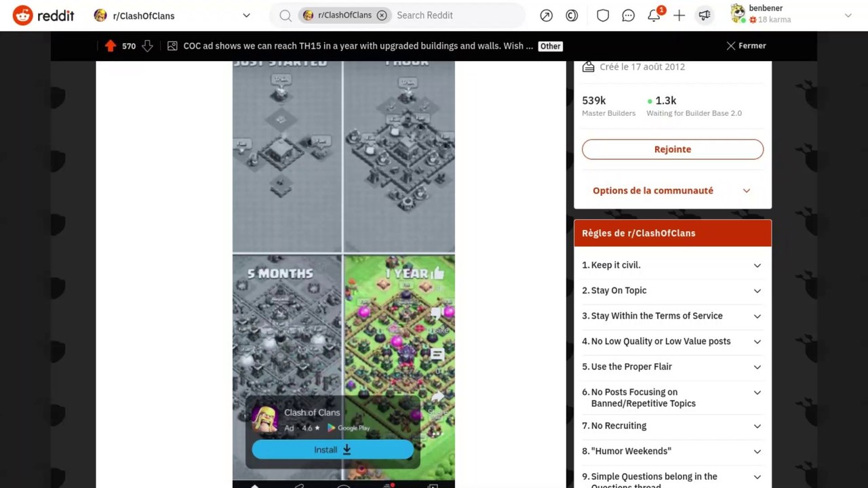This screenshot has width=868, height=488.
Task: Click the Dislike icon in image
Action: [437, 314]
